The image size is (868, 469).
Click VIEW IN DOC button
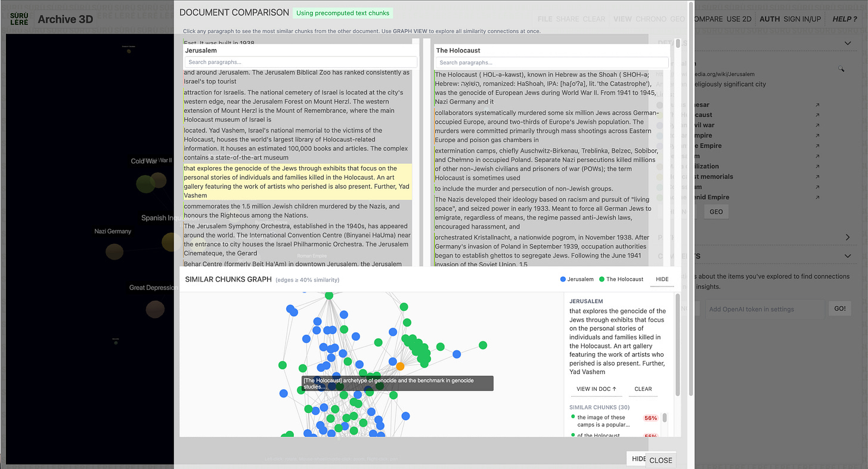(x=597, y=389)
